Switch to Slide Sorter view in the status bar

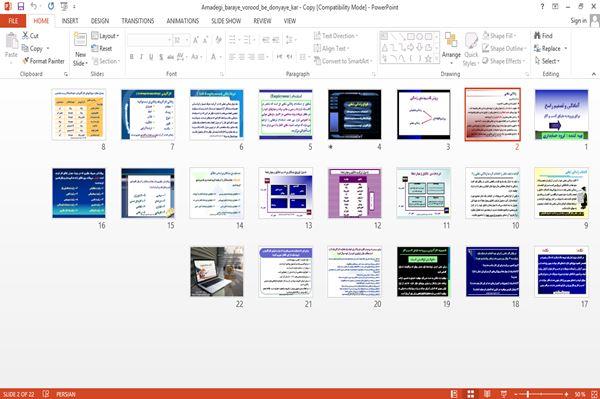pos(471,394)
